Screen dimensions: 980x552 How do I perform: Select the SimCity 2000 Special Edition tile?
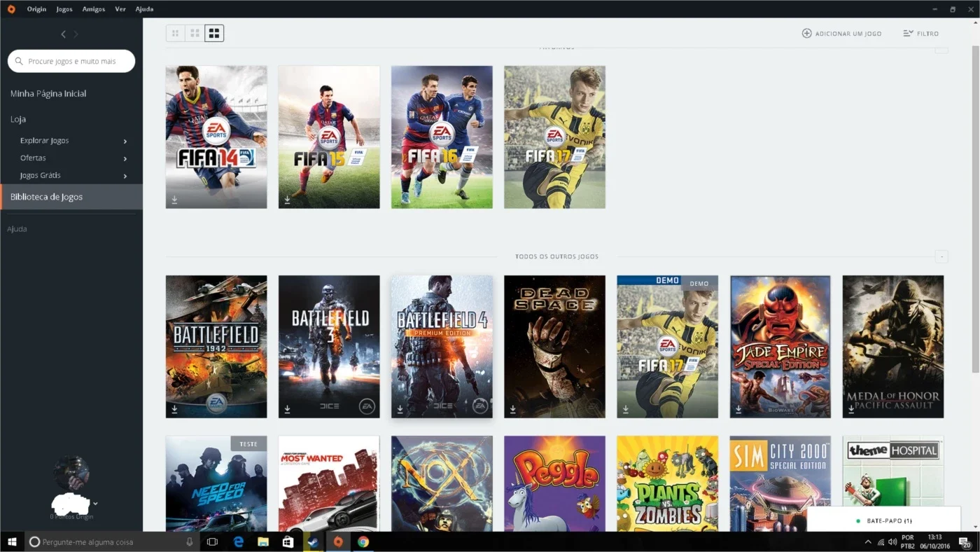click(780, 483)
